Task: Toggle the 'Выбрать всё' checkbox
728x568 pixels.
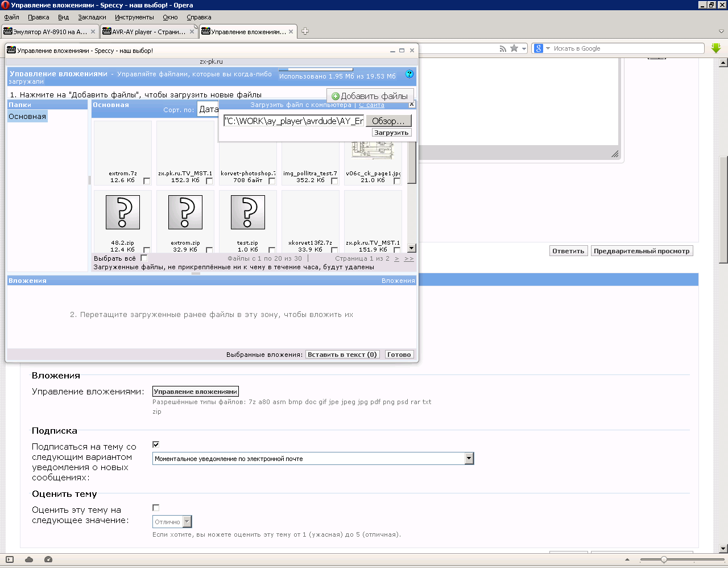Action: pos(144,258)
